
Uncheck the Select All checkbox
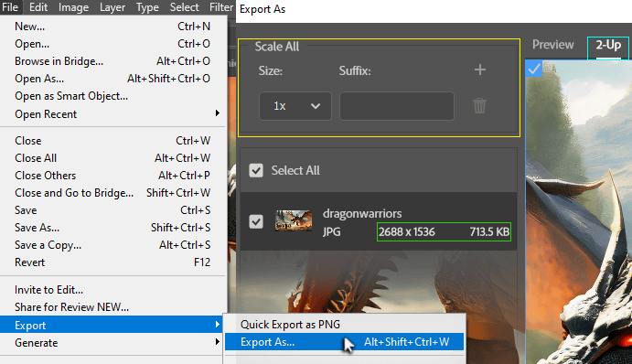tap(256, 170)
